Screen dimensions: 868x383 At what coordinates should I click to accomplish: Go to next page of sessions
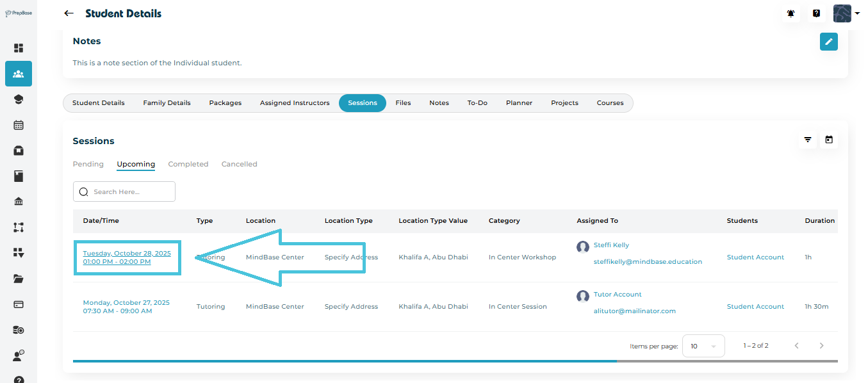[x=821, y=346]
